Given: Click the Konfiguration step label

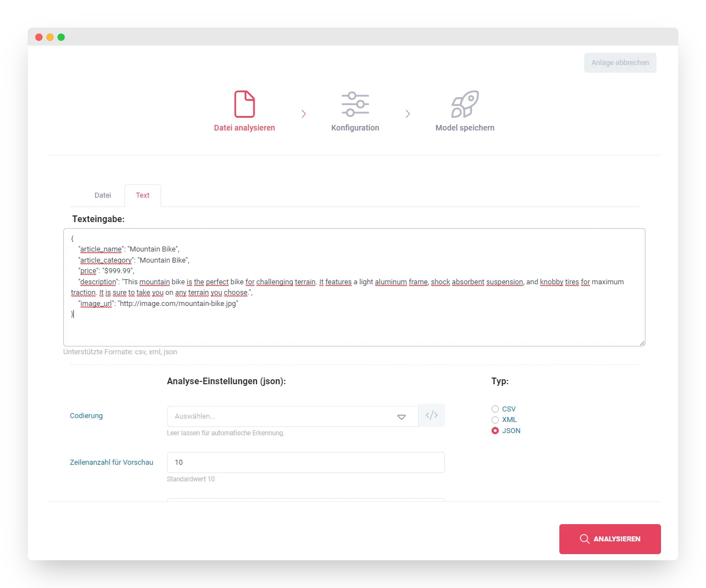Looking at the screenshot, I should click(355, 128).
